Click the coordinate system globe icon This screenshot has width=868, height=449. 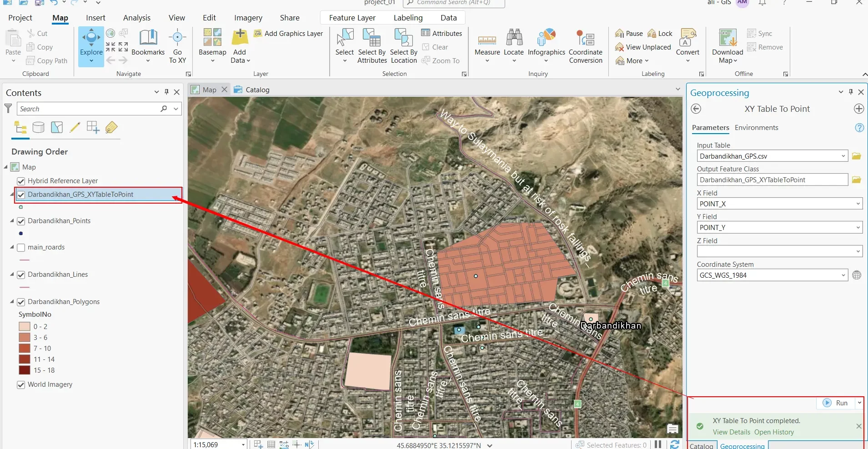(857, 275)
